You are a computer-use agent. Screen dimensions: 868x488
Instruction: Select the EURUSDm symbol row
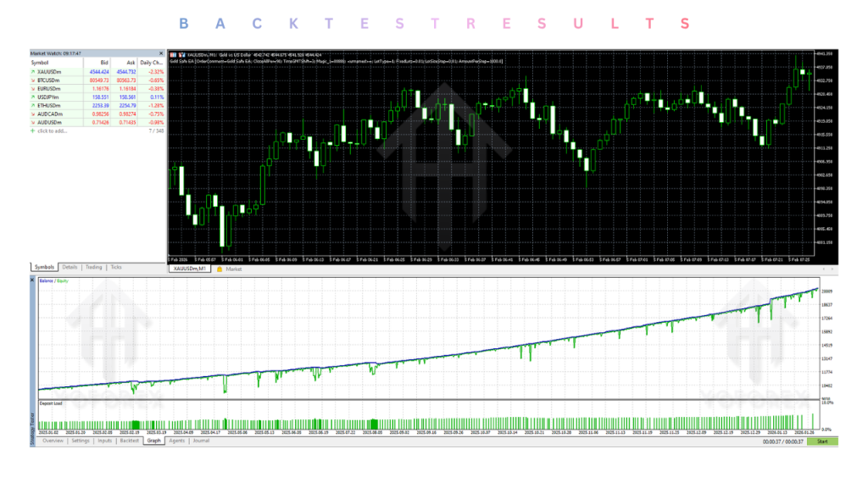[x=97, y=88]
